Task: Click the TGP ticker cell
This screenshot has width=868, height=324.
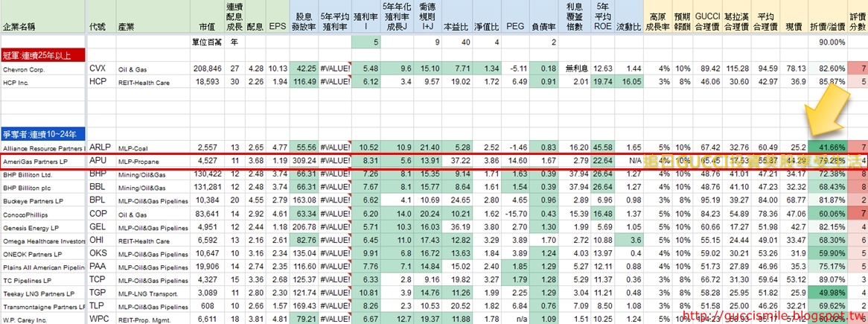Action: [x=101, y=293]
